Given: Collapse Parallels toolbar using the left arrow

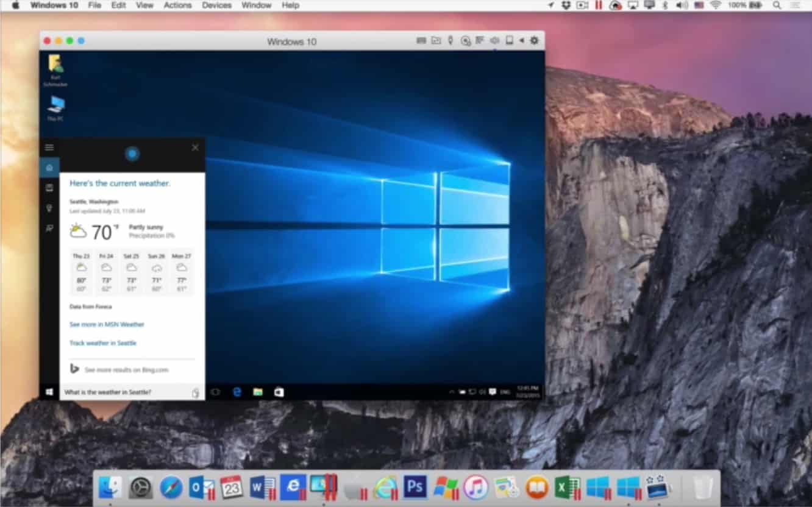Looking at the screenshot, I should 521,41.
